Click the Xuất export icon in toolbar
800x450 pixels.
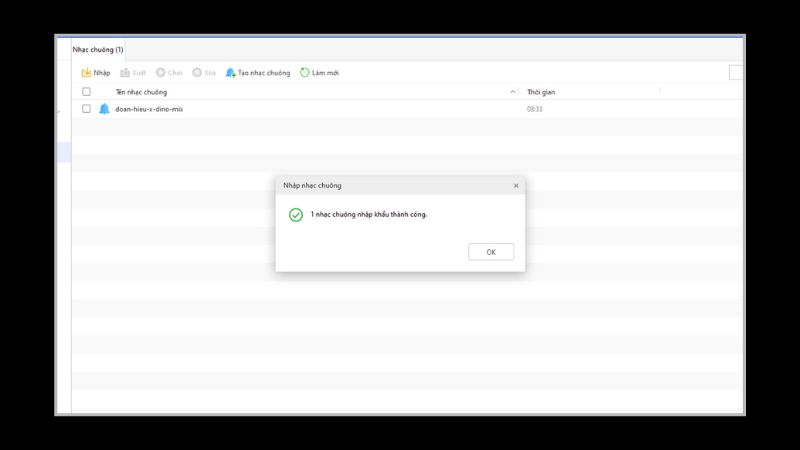(x=125, y=73)
